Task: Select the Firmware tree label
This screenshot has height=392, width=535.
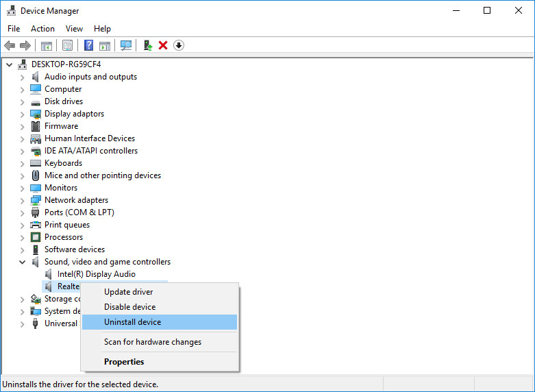Action: point(62,126)
